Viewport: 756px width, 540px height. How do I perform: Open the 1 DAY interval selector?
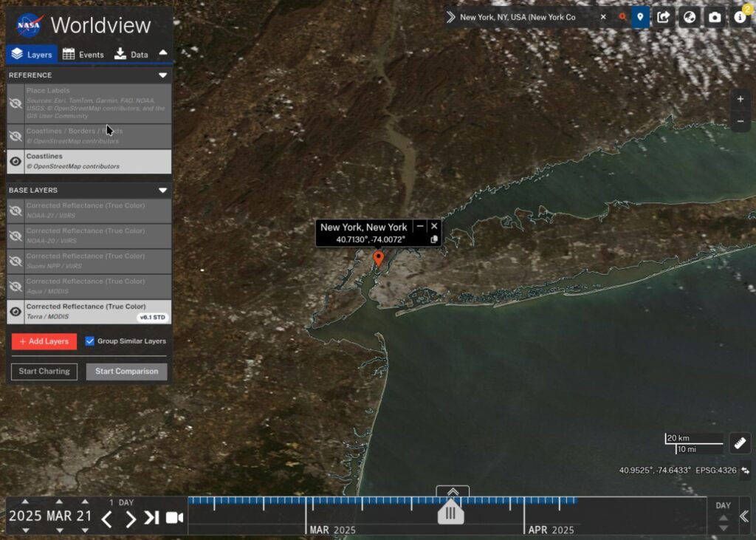click(122, 502)
